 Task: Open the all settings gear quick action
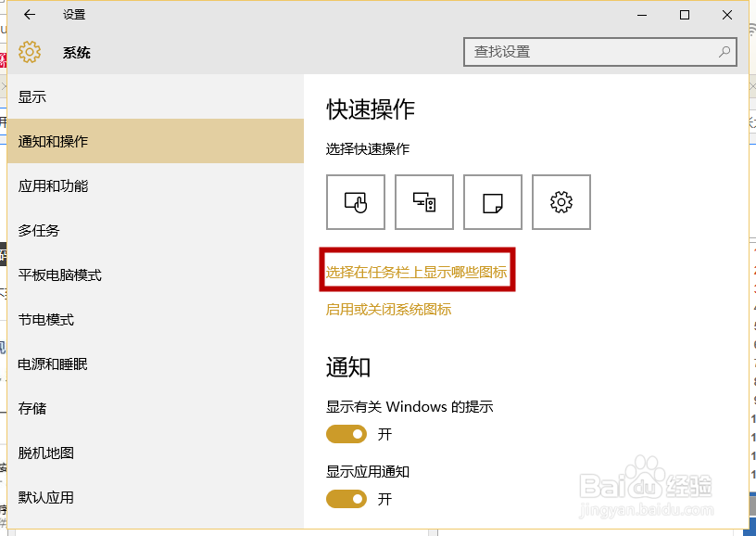[x=561, y=201]
